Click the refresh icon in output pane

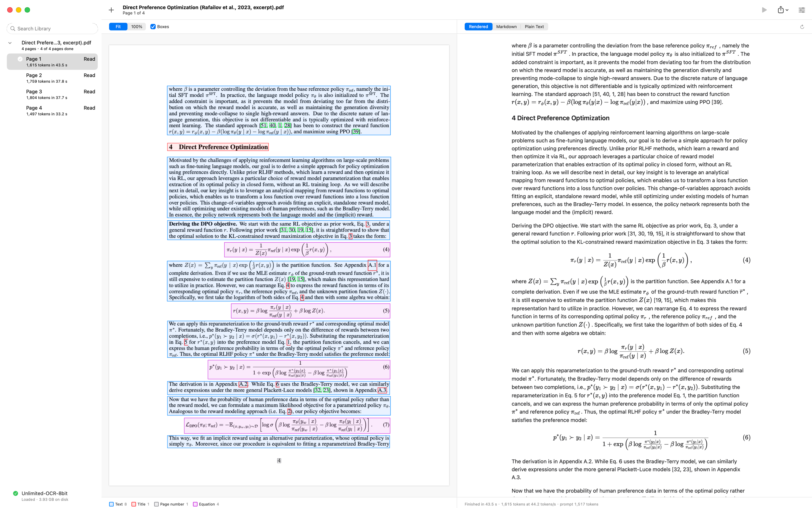coord(802,27)
